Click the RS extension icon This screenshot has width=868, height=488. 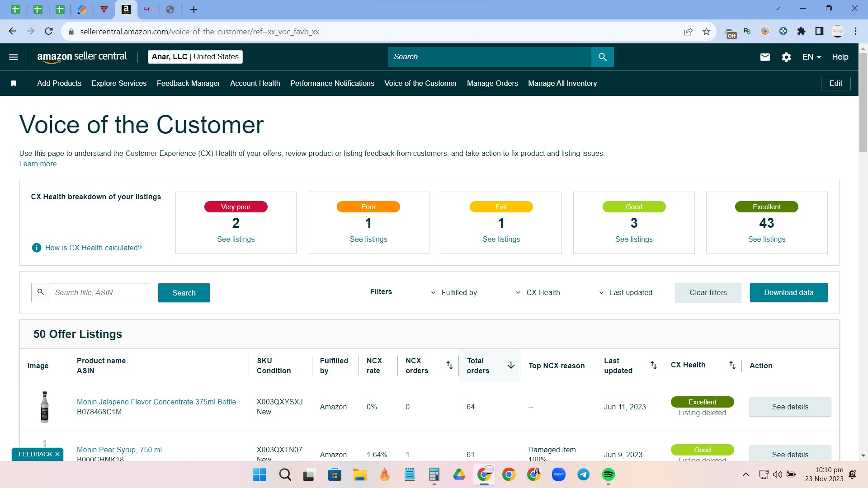click(x=747, y=31)
